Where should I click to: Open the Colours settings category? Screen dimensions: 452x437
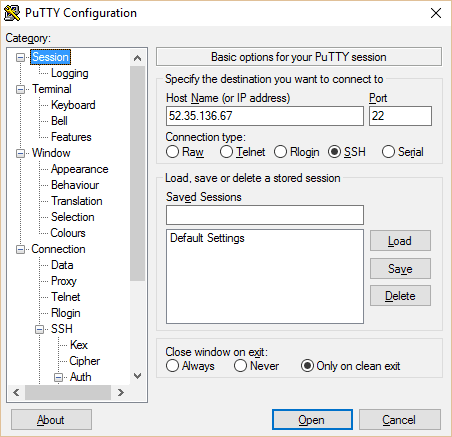tap(68, 233)
